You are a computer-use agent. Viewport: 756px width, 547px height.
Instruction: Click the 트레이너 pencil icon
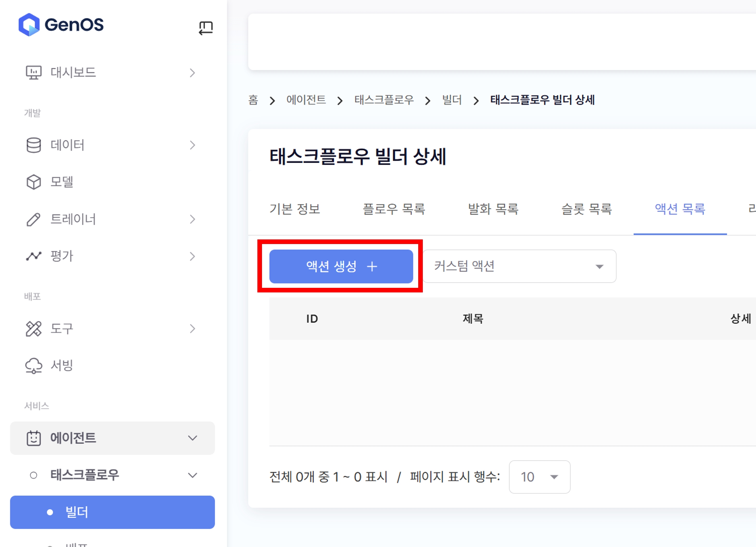[34, 220]
